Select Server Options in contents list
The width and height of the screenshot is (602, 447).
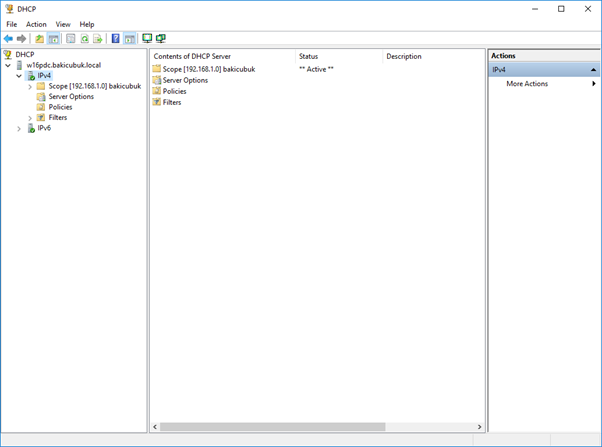185,80
